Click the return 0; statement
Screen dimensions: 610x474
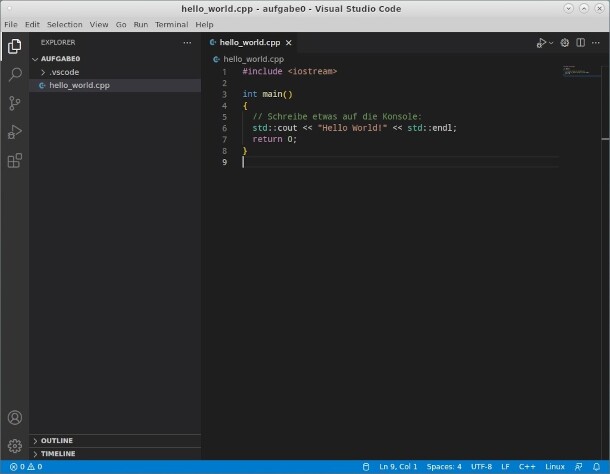(275, 139)
